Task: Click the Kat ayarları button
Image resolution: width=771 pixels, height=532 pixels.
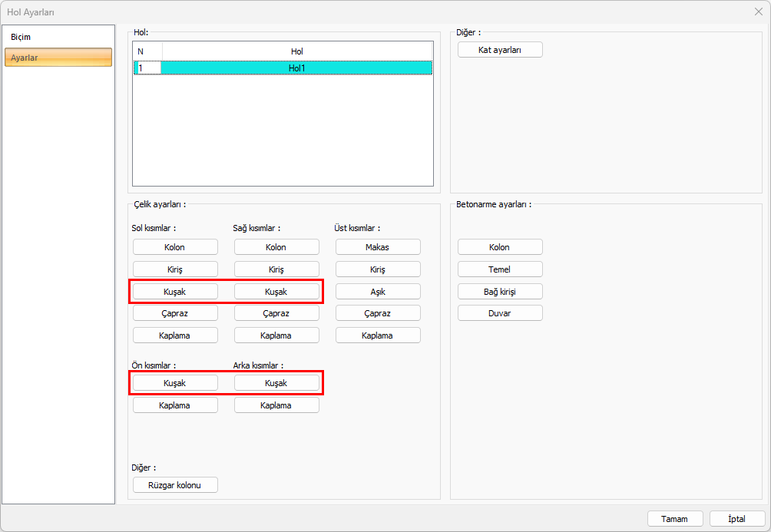Action: point(500,50)
